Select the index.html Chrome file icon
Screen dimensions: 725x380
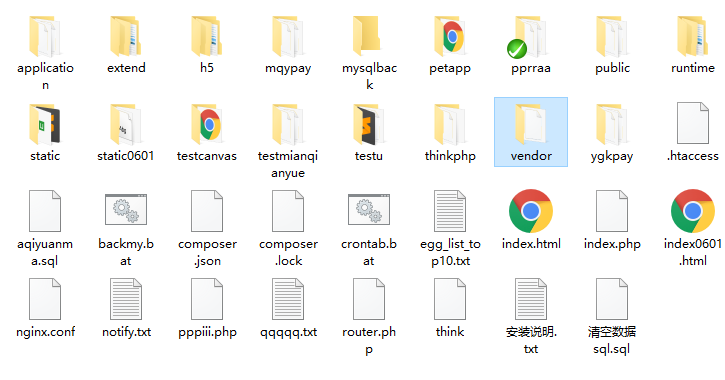pos(530,211)
